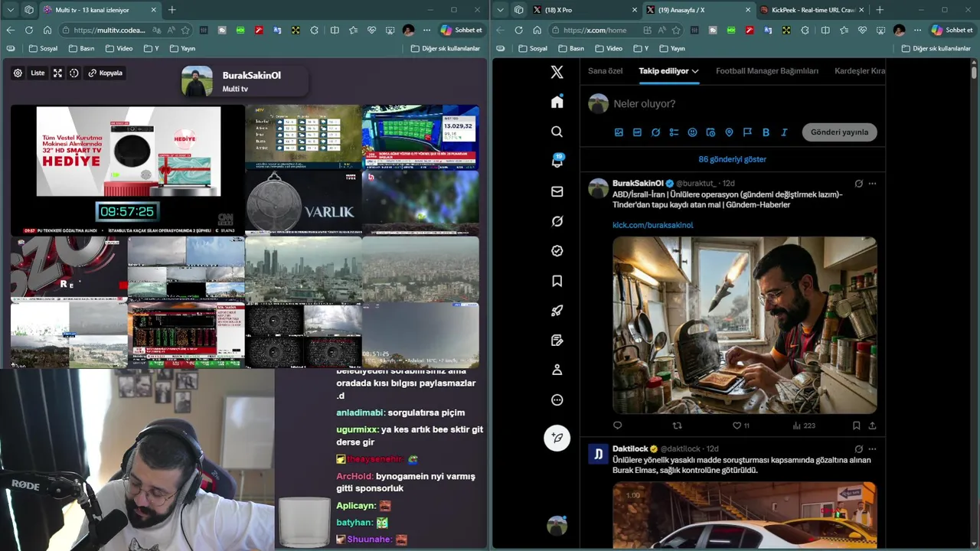Image resolution: width=980 pixels, height=551 pixels.
Task: Add poll icon in composer
Action: coord(674,132)
